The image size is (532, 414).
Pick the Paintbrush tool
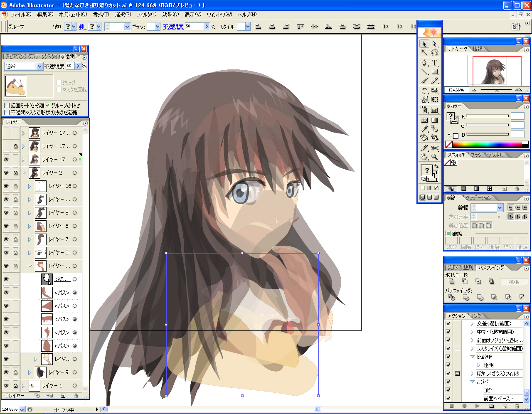coord(424,81)
